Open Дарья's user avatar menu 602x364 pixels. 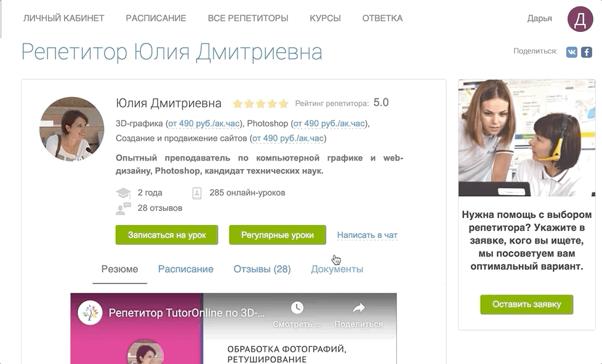tap(580, 19)
